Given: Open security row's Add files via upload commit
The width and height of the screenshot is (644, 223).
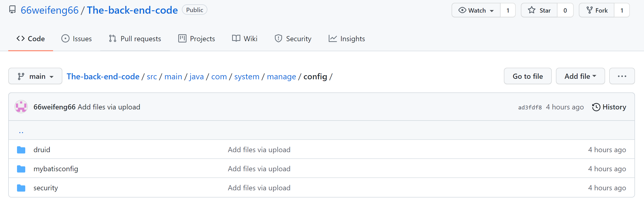Looking at the screenshot, I should pyautogui.click(x=259, y=188).
